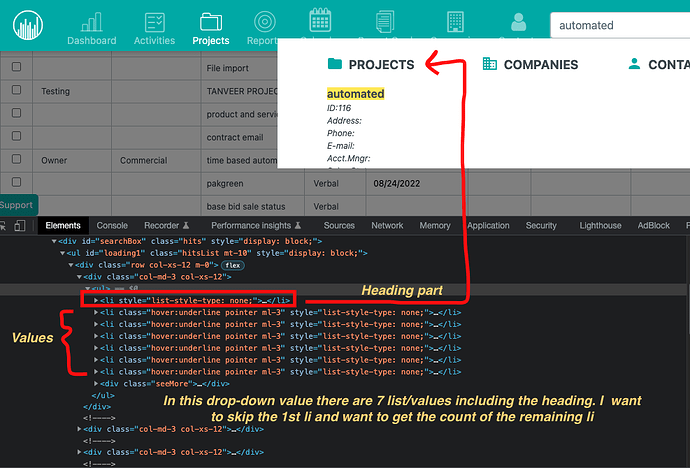
Task: Open the Reports target icon
Action: pos(265,22)
